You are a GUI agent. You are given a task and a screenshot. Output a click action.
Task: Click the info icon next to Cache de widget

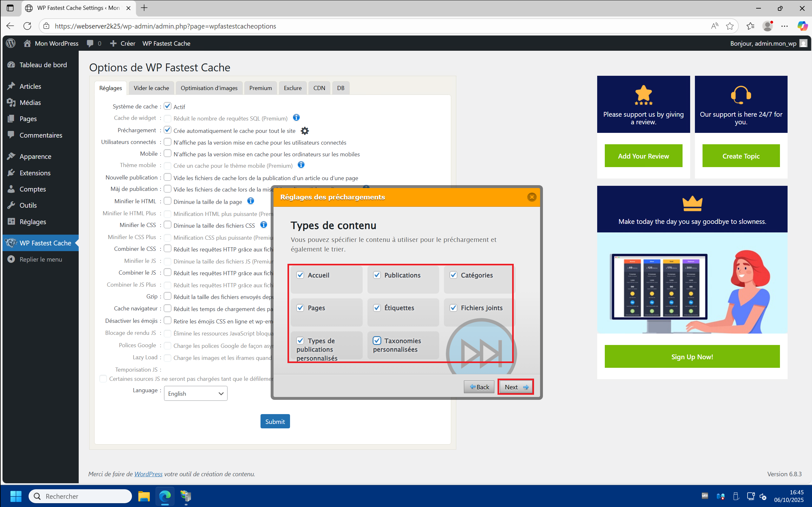[296, 118]
